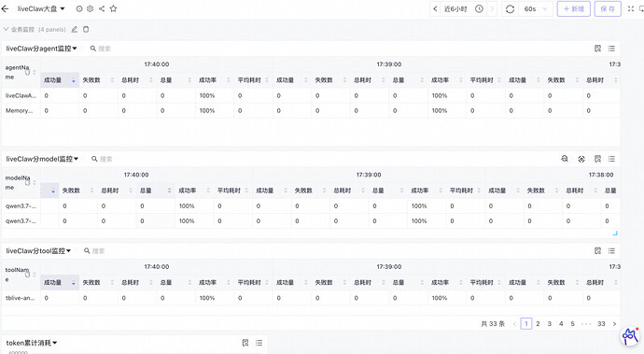Open list menu icon in tool监控 panel

(x=611, y=251)
